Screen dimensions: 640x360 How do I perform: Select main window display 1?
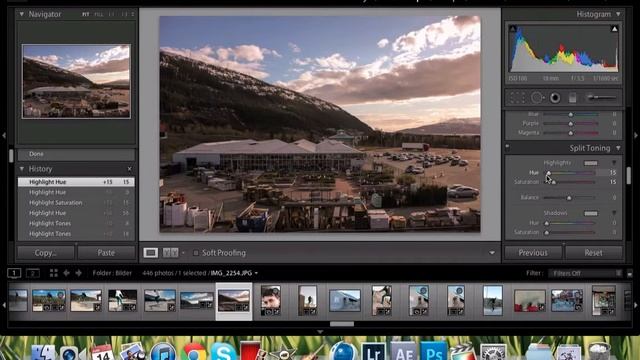(x=14, y=273)
